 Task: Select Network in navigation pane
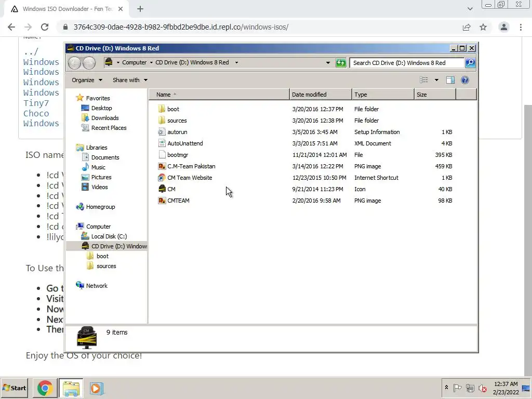(x=97, y=286)
